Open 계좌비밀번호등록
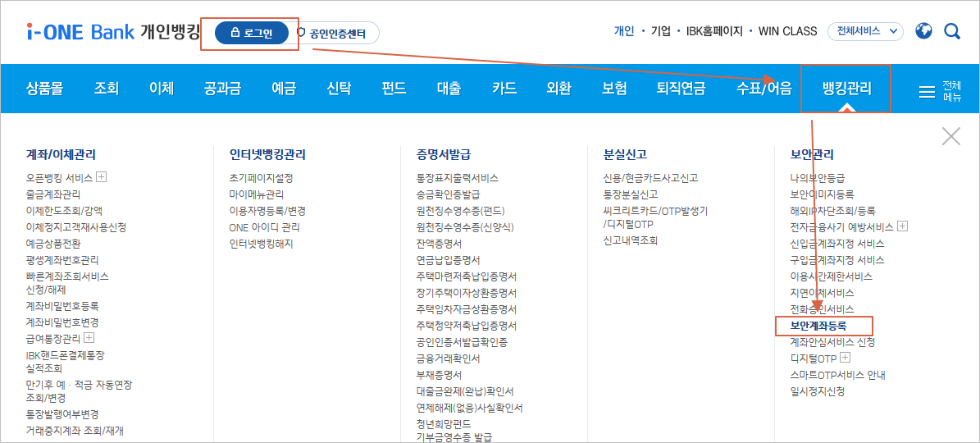 (62, 306)
